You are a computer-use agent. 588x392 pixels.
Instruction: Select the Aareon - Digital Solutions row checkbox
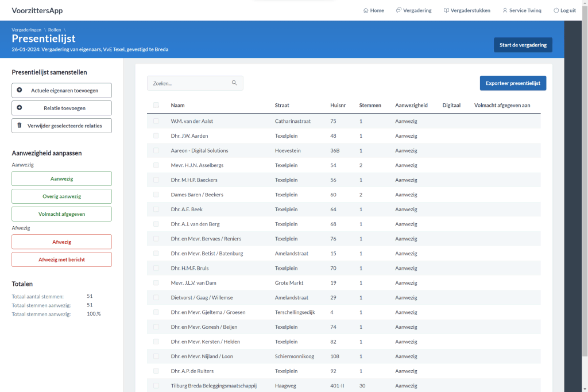[156, 150]
